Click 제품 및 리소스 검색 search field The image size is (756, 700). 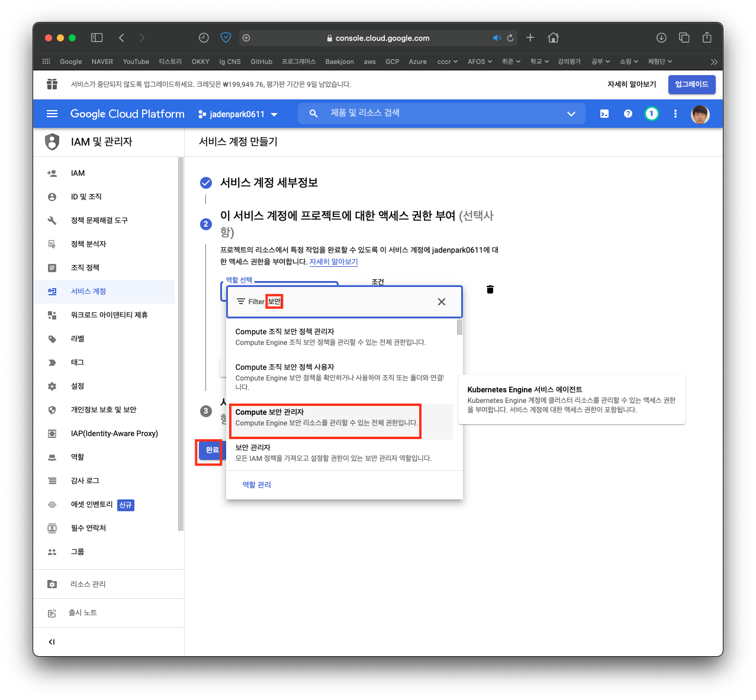pos(441,114)
